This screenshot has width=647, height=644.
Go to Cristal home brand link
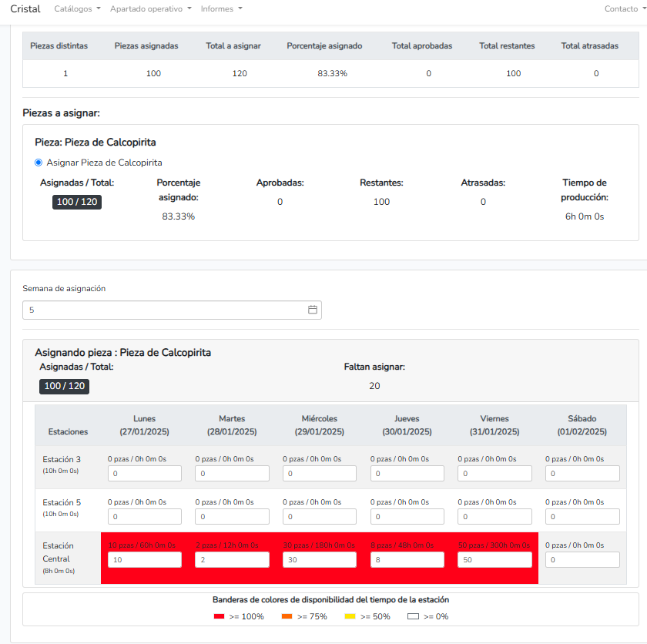click(x=25, y=8)
